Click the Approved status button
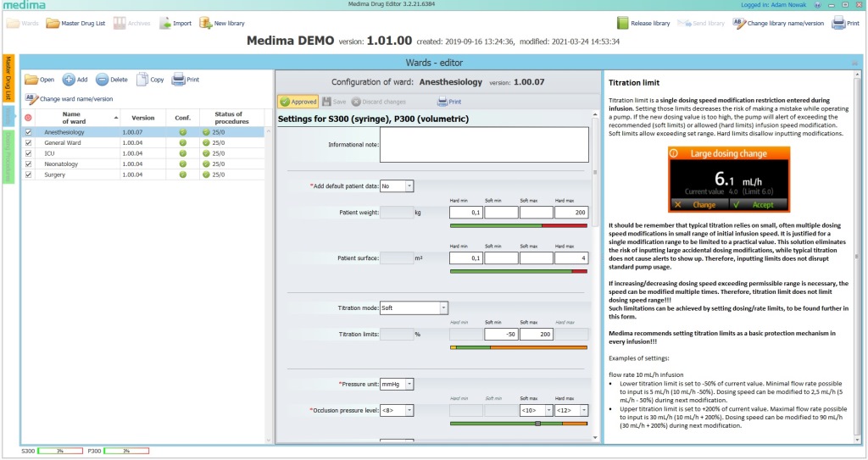The height and width of the screenshot is (460, 868). [x=298, y=102]
